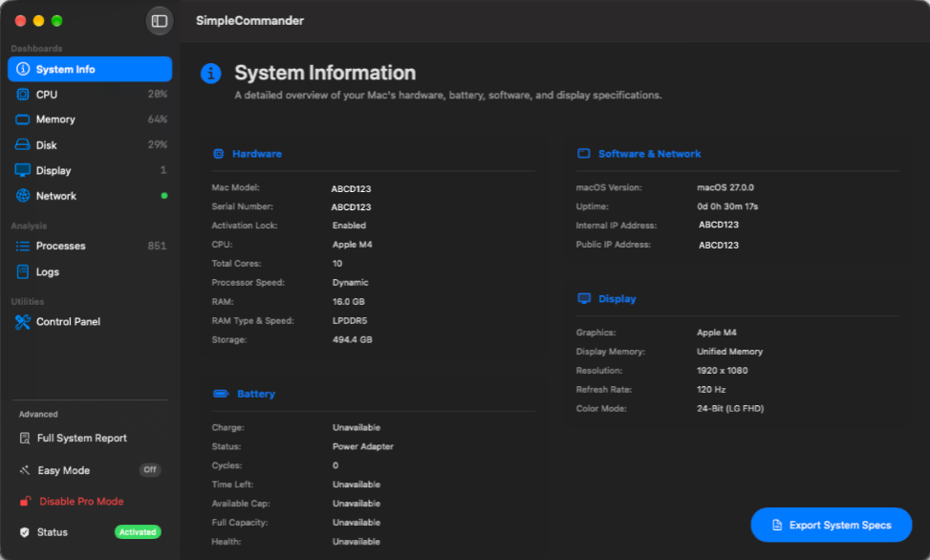Click the Refresh Rate value 120 Hz
The image size is (930, 560).
tap(711, 389)
